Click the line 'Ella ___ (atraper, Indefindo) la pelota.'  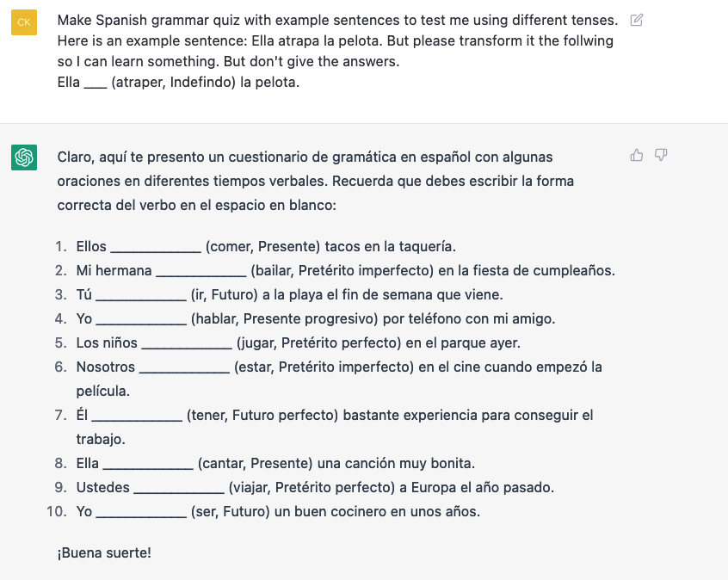[x=178, y=83]
